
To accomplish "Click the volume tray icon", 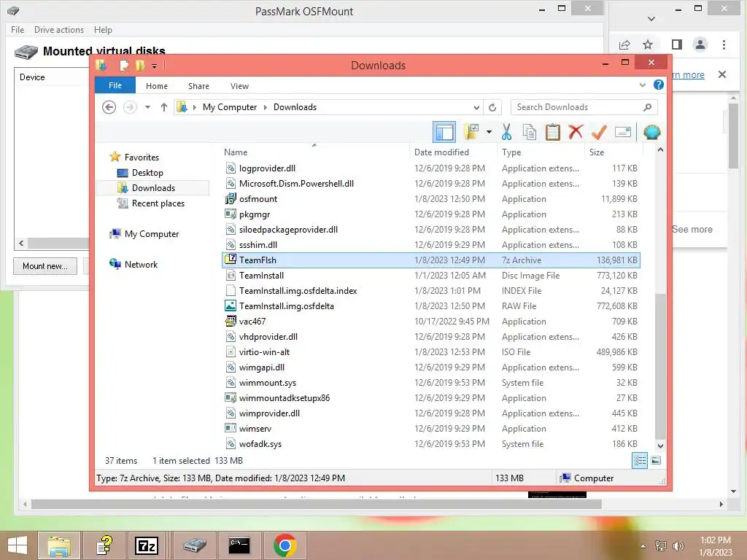I will (x=678, y=545).
